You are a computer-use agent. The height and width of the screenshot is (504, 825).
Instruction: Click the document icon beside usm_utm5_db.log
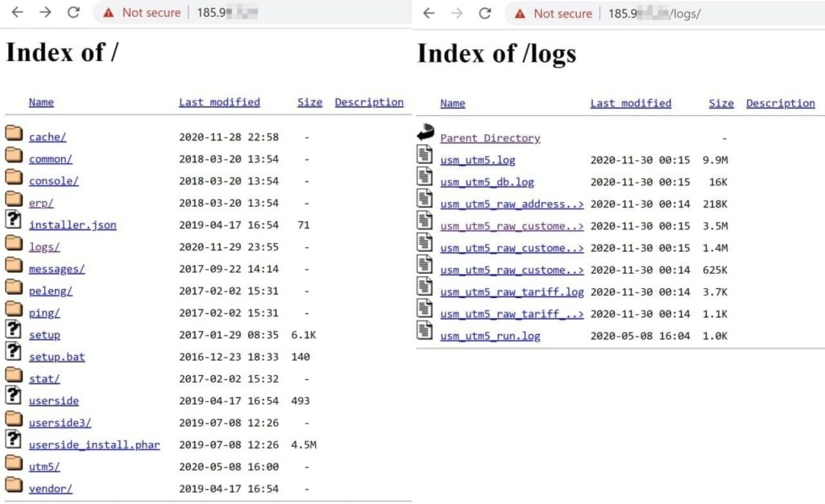[425, 176]
